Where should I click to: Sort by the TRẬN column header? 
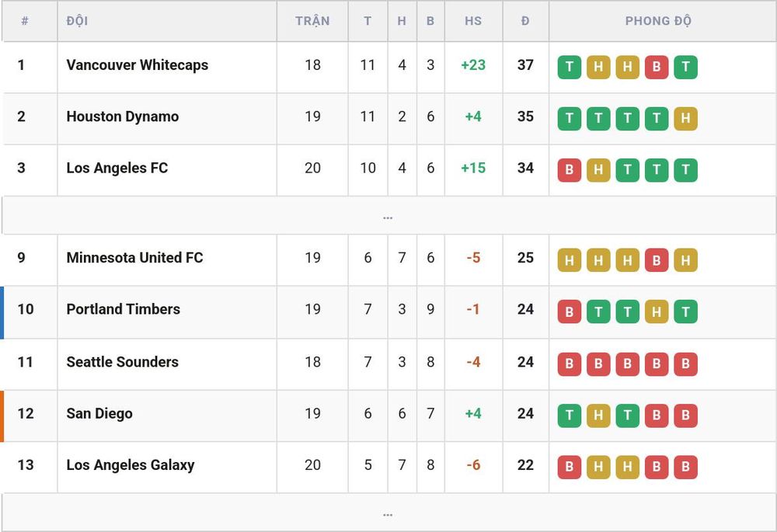point(312,21)
